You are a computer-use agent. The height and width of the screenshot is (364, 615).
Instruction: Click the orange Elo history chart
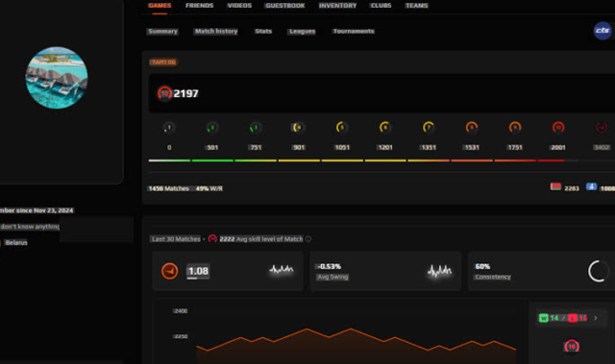(x=356, y=346)
